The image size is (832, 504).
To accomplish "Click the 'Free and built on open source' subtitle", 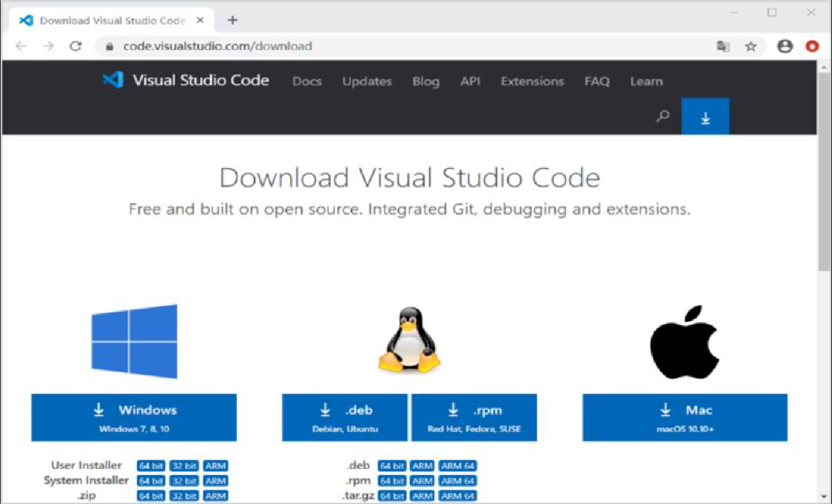I will click(410, 209).
